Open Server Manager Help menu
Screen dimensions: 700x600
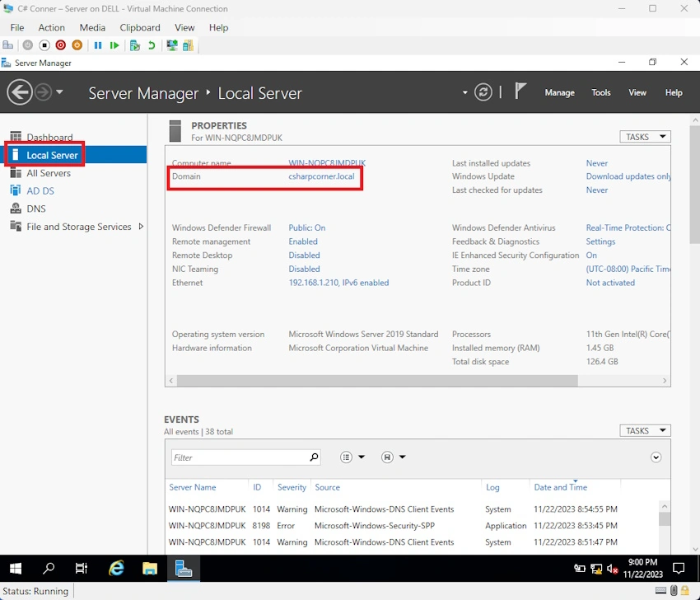coord(673,92)
